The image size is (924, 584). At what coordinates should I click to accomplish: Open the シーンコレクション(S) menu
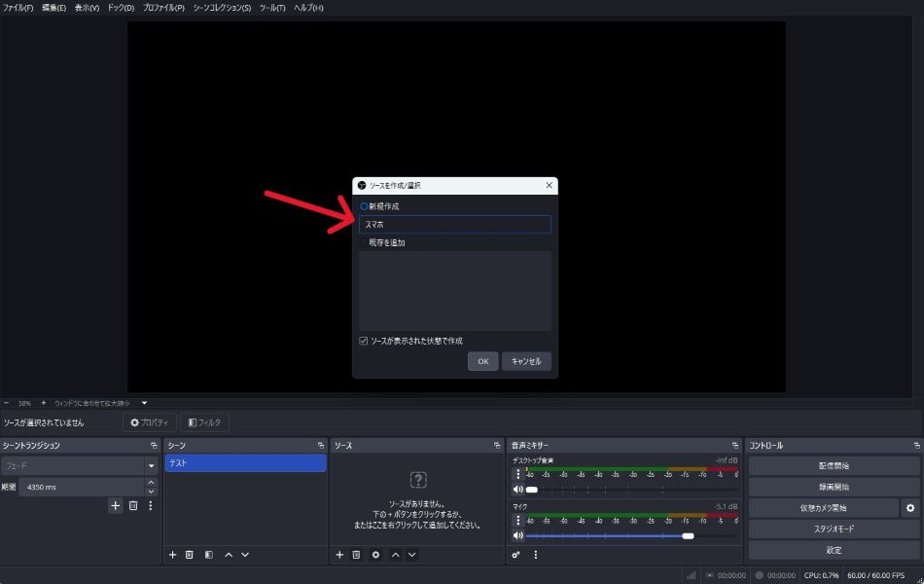[222, 8]
